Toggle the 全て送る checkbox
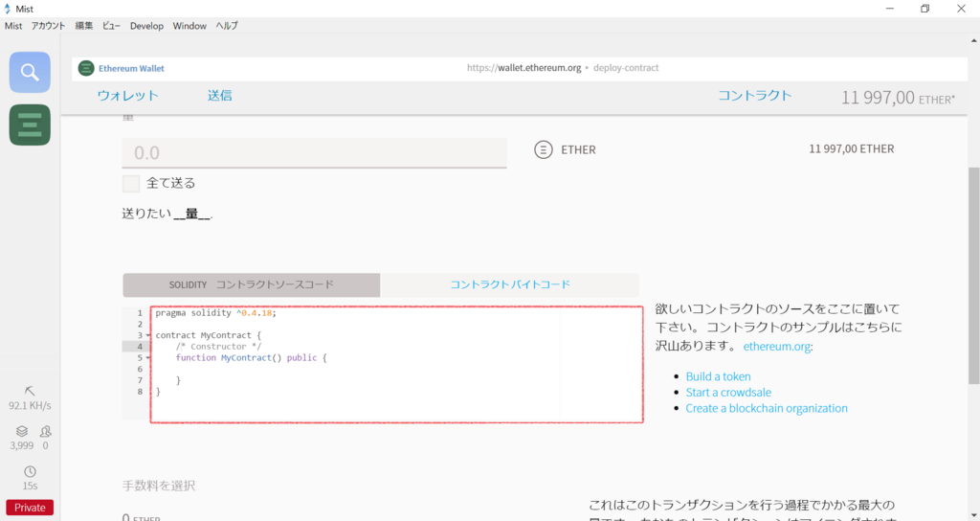Image resolution: width=980 pixels, height=521 pixels. click(x=130, y=183)
